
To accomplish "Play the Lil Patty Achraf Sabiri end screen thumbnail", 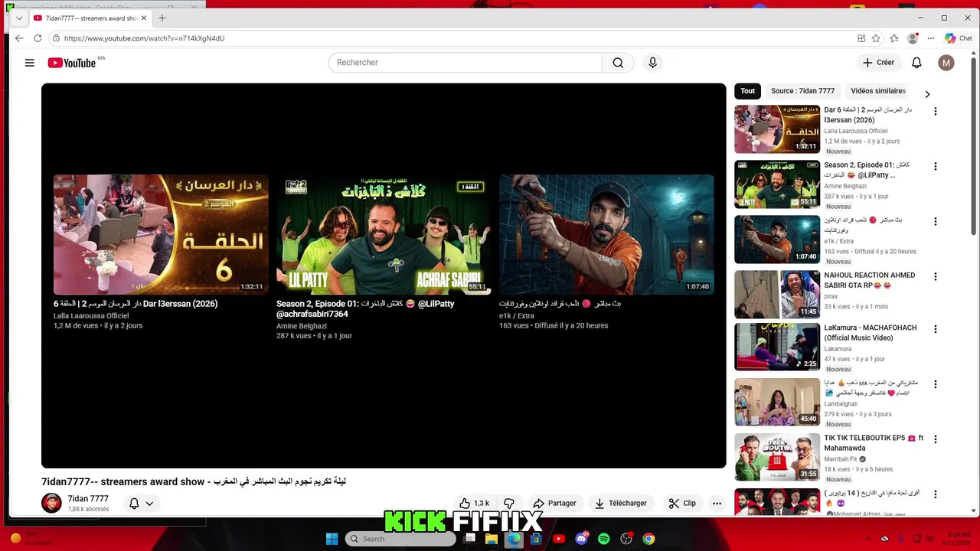I will click(x=384, y=234).
